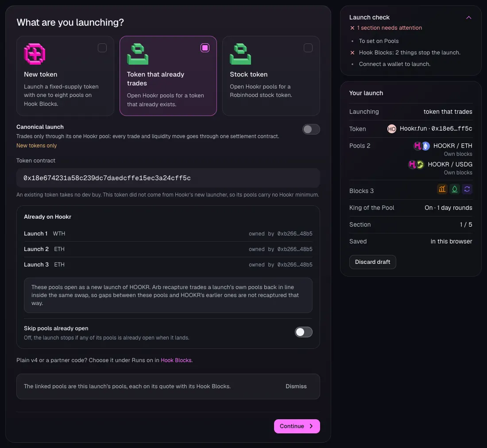Click 'Connect a wallet to launch.' item
Screen dimensions: 487x448
pyautogui.click(x=395, y=64)
